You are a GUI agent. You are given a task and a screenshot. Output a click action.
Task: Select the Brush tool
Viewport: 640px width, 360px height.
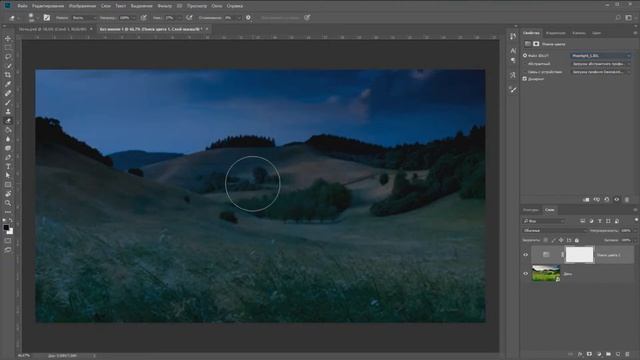pyautogui.click(x=8, y=102)
